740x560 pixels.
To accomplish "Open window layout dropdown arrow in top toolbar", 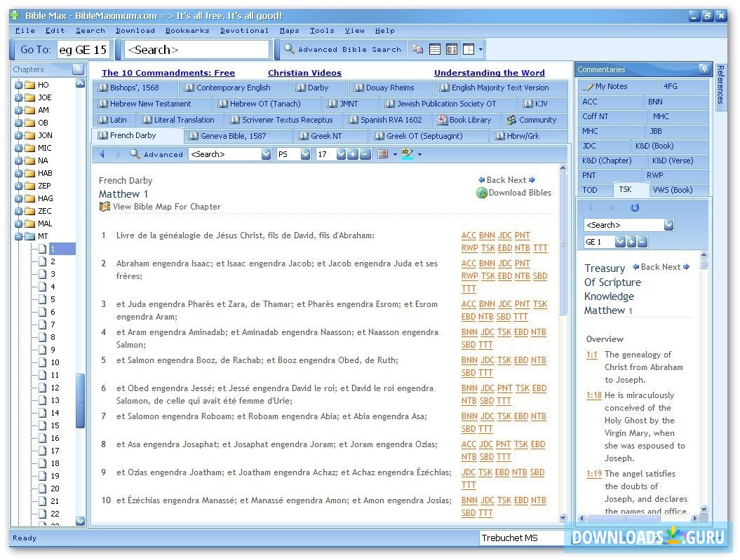I will point(481,50).
